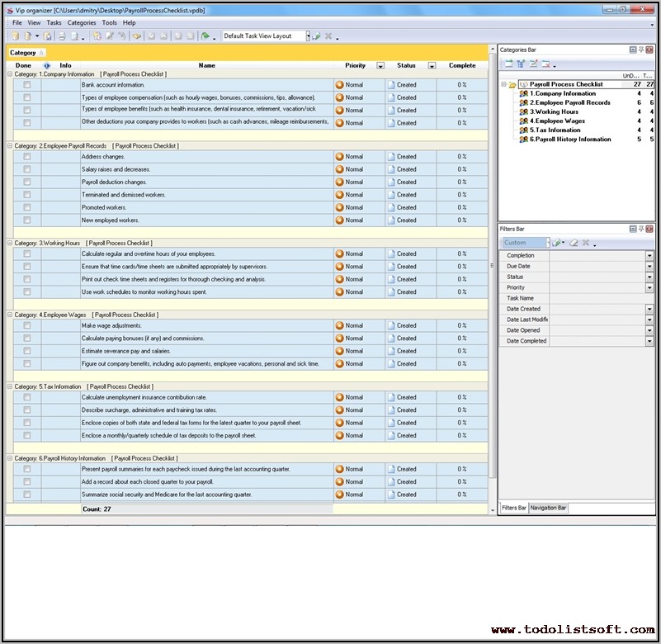Open the Categories menu

[x=82, y=23]
